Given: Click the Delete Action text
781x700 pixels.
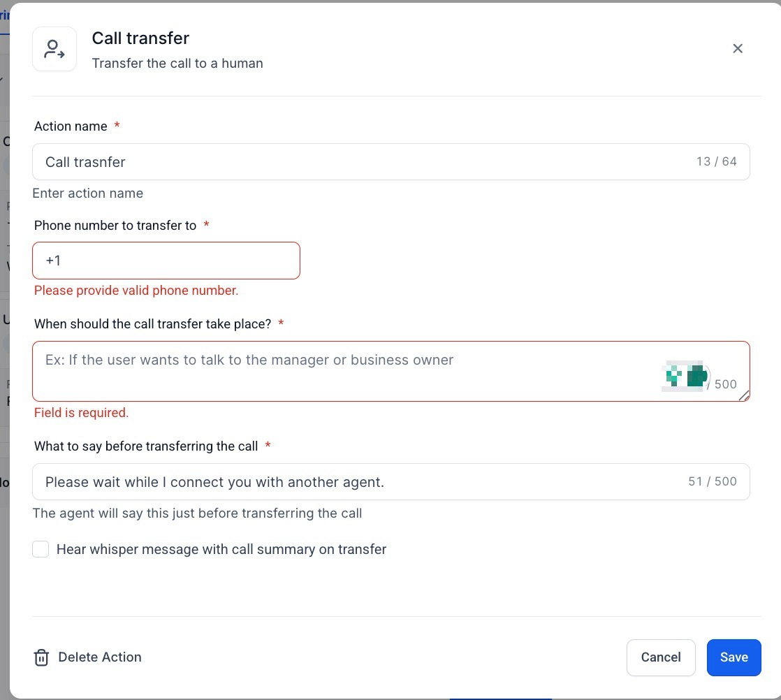Looking at the screenshot, I should (100, 657).
